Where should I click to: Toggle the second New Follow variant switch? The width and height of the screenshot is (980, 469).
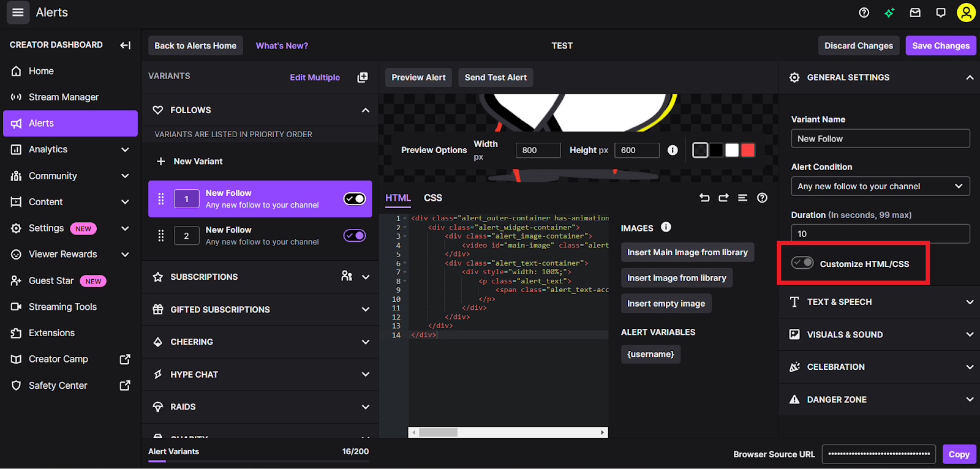coord(354,236)
